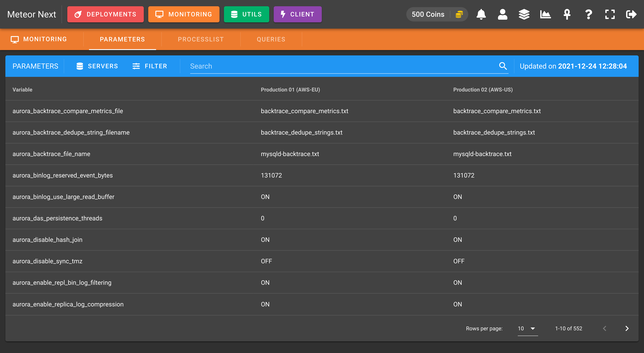Select row aurora_enable_replica_log_compression

point(322,304)
